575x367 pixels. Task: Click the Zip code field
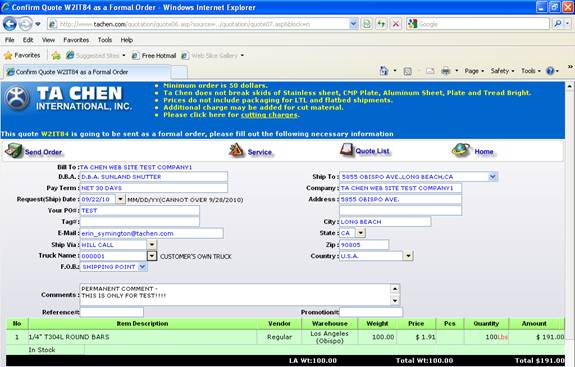tap(364, 245)
